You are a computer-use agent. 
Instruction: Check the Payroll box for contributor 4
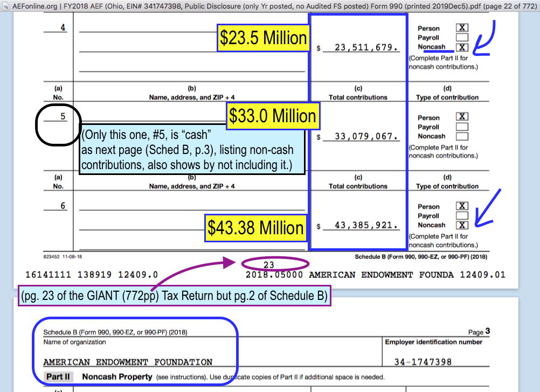coord(462,38)
